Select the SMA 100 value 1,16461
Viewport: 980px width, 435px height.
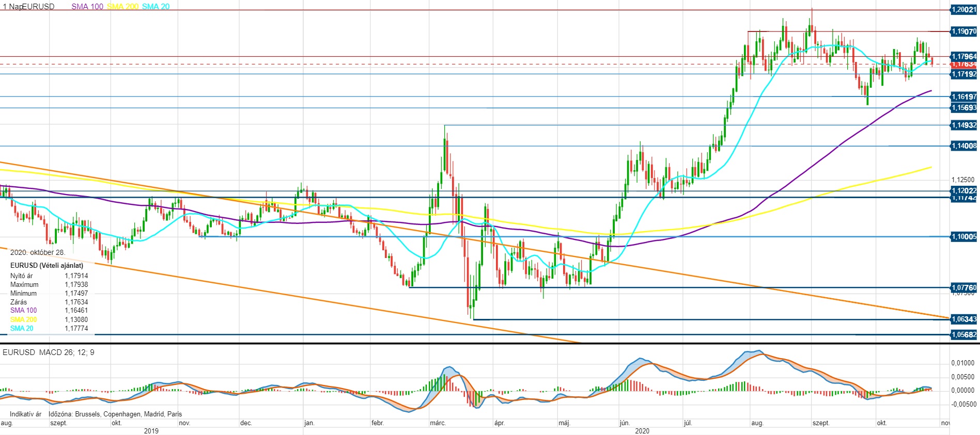[x=76, y=311]
